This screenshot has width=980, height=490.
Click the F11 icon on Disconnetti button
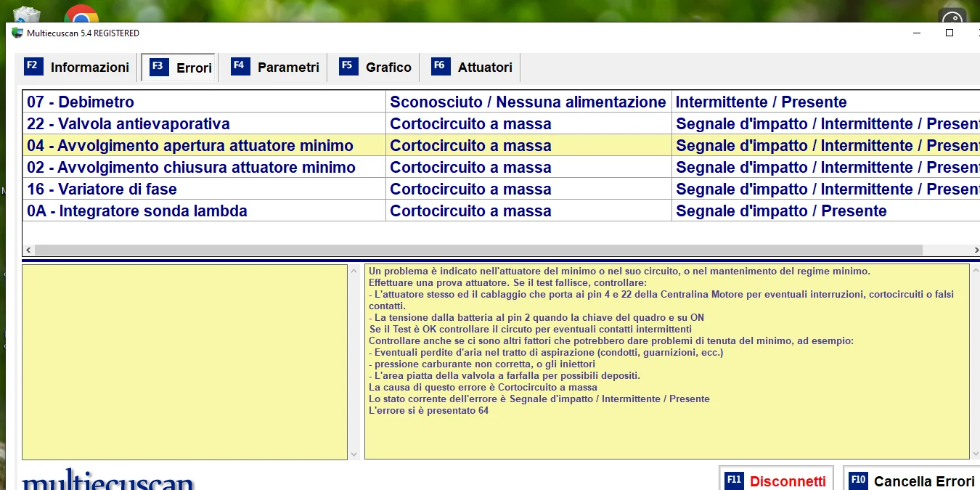(734, 481)
